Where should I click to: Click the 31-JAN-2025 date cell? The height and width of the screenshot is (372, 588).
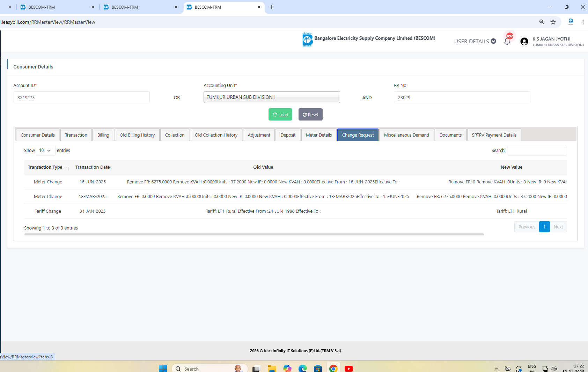pyautogui.click(x=93, y=211)
